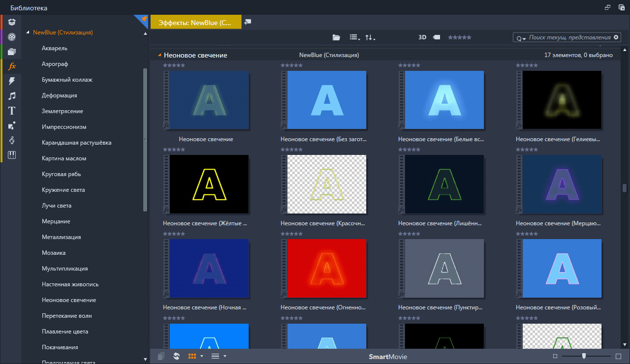Image resolution: width=630 pixels, height=364 pixels.
Task: Open dropdown arrow next to grid view
Action: click(x=202, y=356)
